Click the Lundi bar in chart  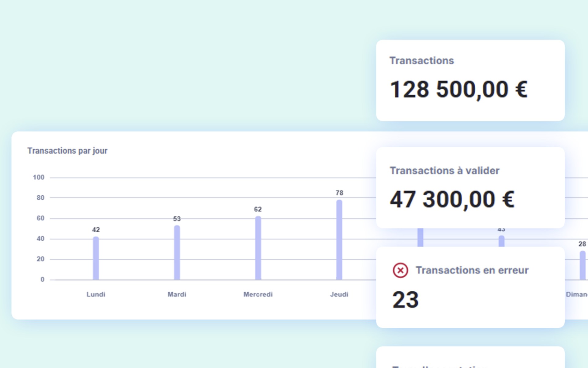coord(96,258)
